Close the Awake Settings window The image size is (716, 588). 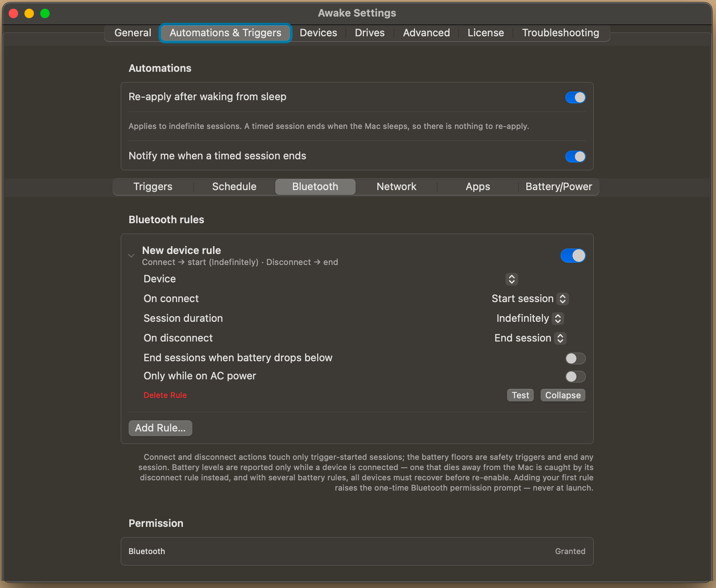click(x=13, y=13)
